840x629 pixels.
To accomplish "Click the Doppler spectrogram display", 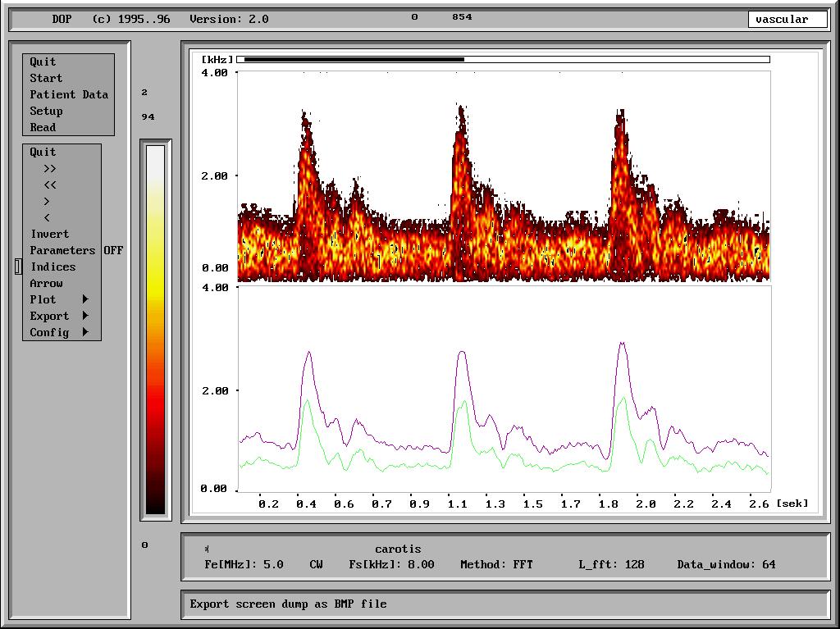I will click(504, 177).
